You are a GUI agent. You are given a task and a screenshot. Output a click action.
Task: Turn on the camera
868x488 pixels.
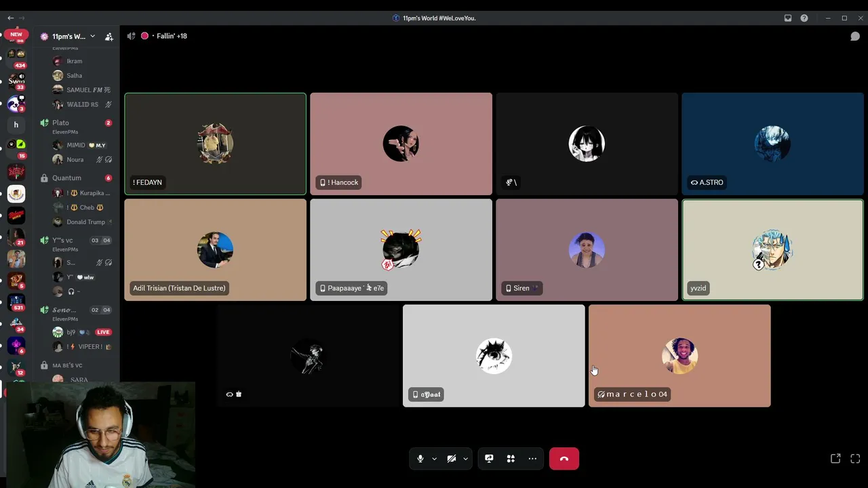point(452,459)
